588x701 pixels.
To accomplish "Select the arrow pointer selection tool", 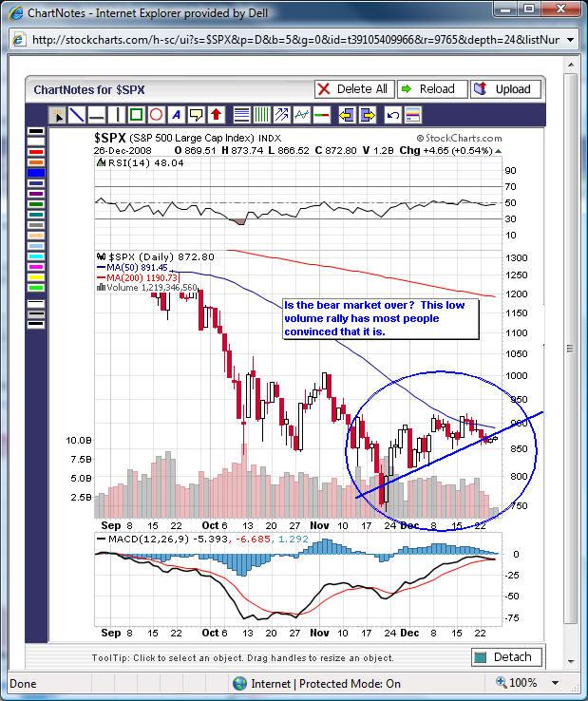I will (57, 115).
